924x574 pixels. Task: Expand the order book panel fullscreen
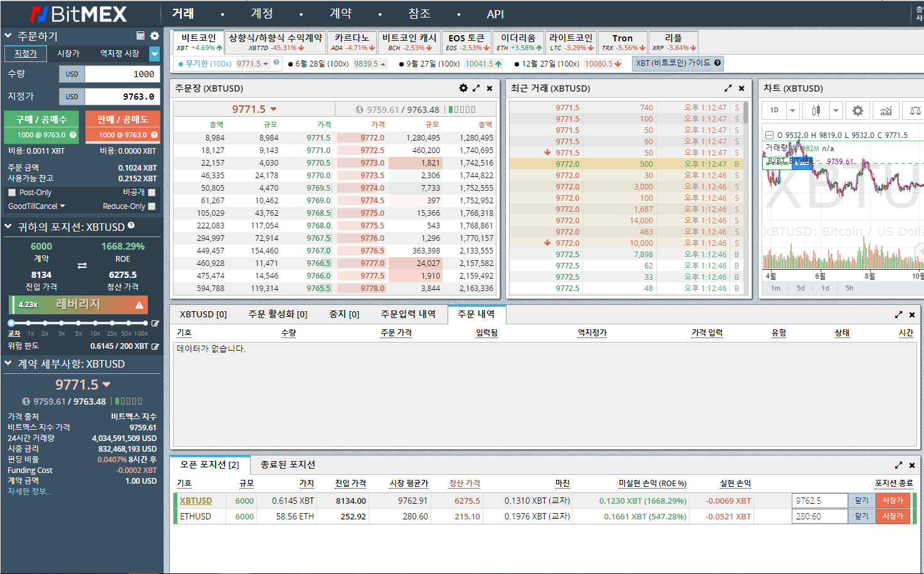[476, 88]
